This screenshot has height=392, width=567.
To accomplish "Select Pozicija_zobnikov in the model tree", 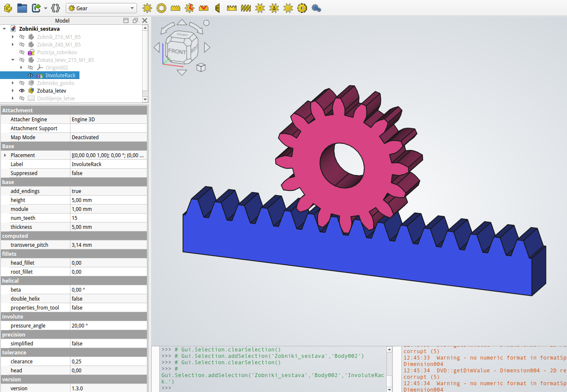I will [x=57, y=53].
